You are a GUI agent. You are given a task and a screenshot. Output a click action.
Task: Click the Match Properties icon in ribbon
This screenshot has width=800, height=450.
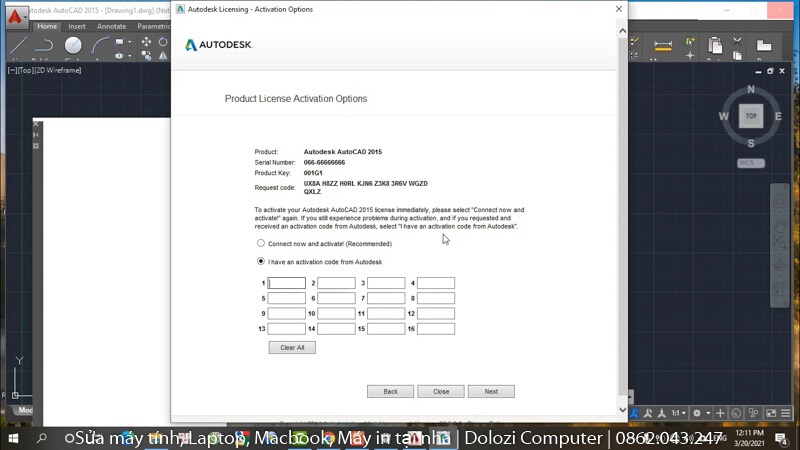(x=635, y=41)
